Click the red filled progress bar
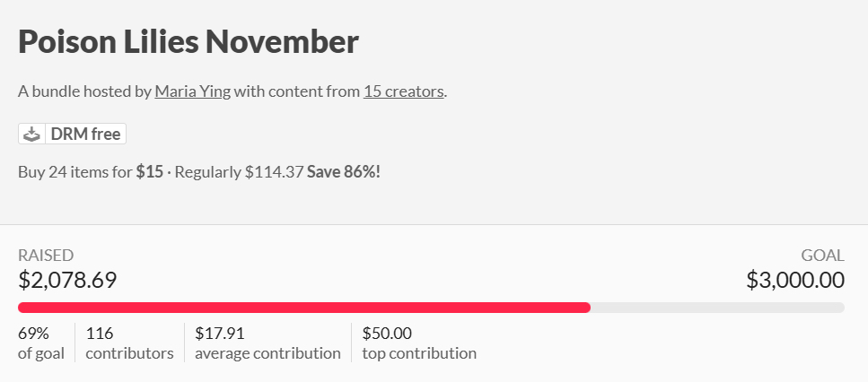 click(303, 308)
